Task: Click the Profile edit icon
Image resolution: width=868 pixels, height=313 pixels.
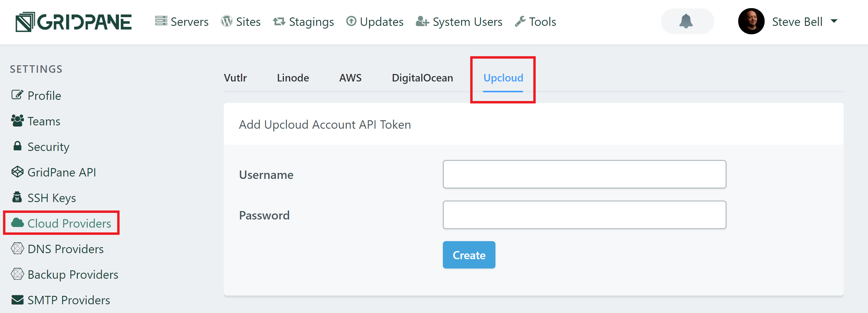Action: click(17, 95)
